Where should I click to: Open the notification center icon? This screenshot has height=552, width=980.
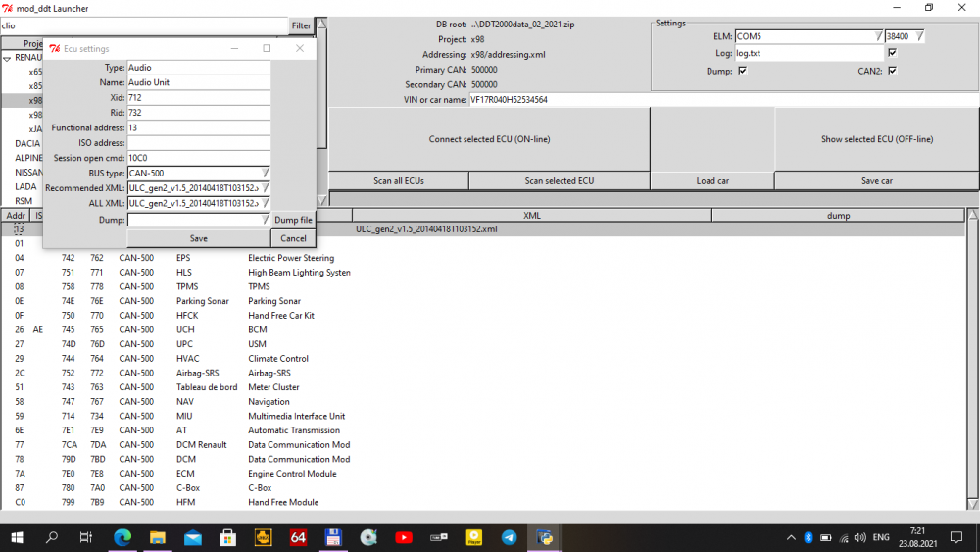point(956,537)
